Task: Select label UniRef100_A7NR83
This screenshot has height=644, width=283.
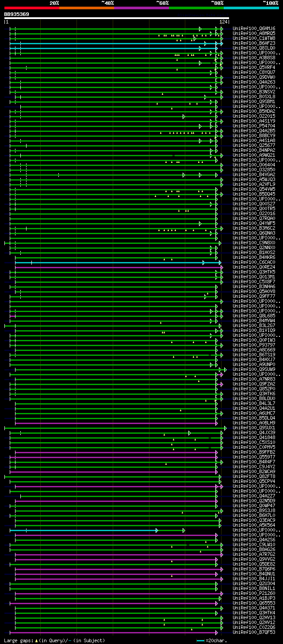Action: [254, 379]
